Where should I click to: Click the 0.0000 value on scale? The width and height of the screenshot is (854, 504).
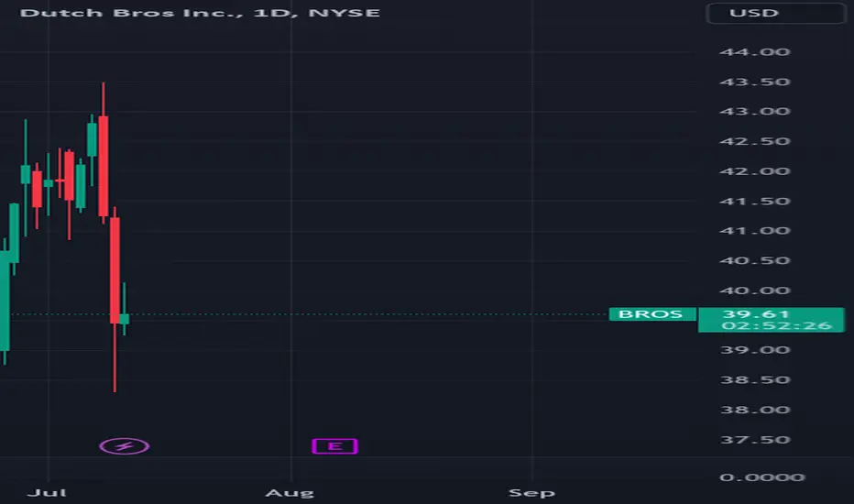click(761, 477)
